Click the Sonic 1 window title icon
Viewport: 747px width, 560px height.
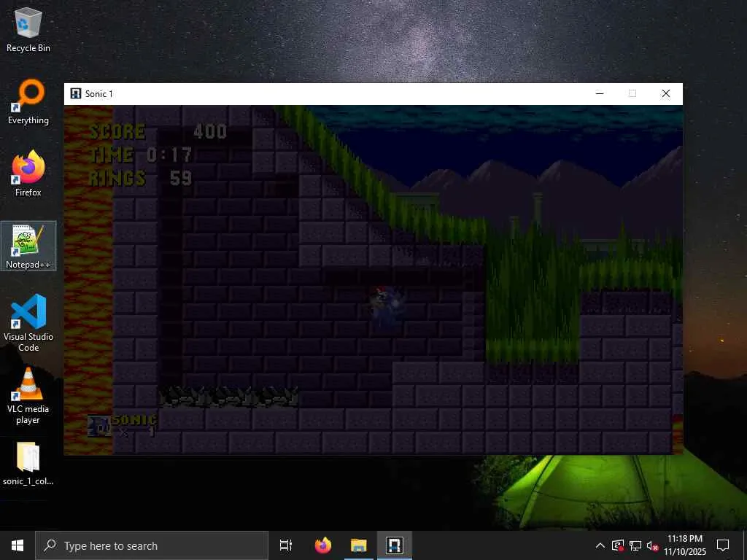point(75,93)
